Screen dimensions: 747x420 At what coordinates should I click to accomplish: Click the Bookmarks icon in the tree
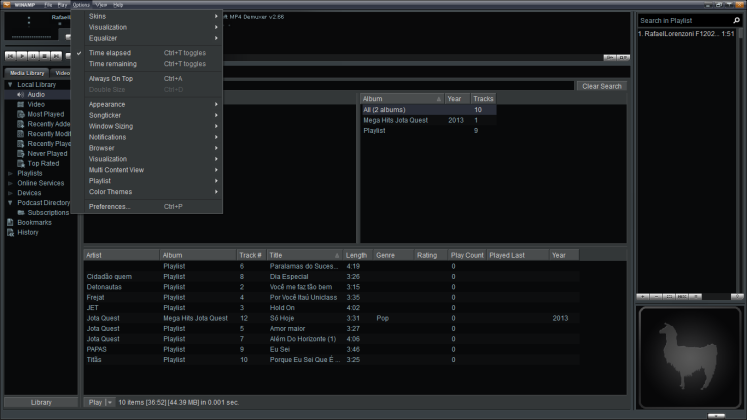tap(10, 222)
